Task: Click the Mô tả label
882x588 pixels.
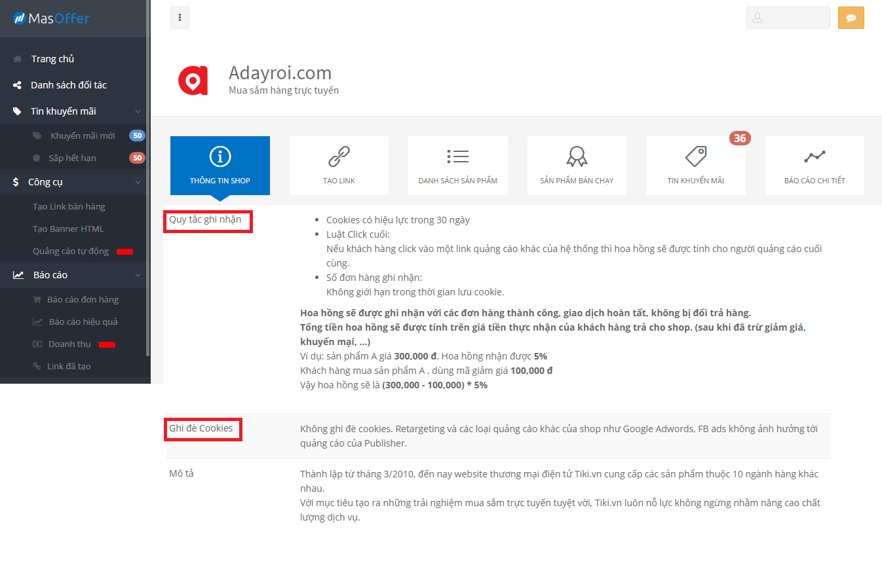Action: click(x=182, y=473)
